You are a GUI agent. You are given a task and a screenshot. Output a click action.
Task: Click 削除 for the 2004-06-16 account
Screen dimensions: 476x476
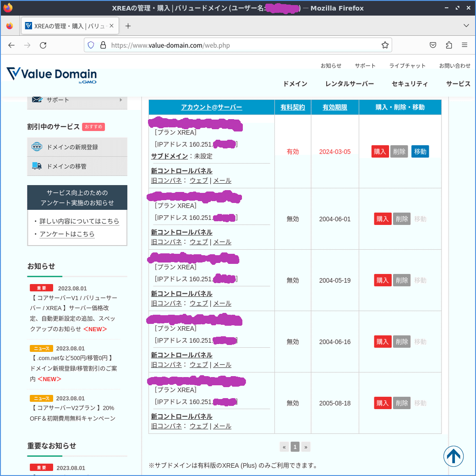[402, 341]
